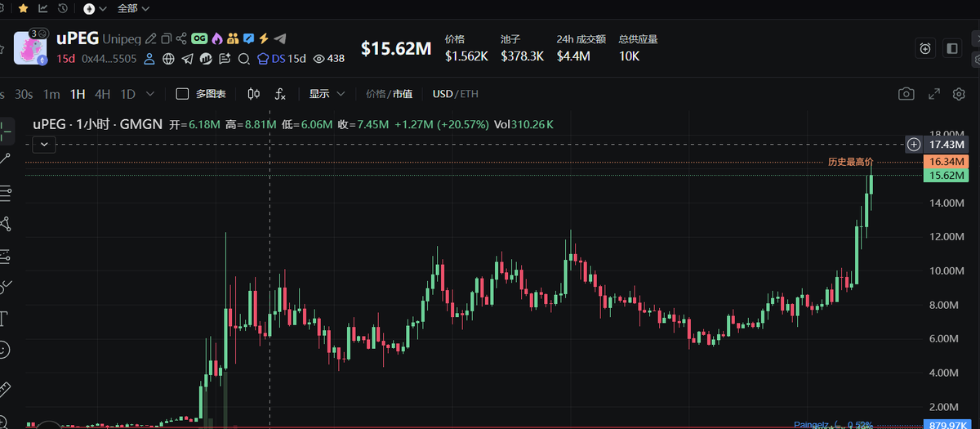Click the yellow favorites star icon
The image size is (980, 429).
pos(23,8)
